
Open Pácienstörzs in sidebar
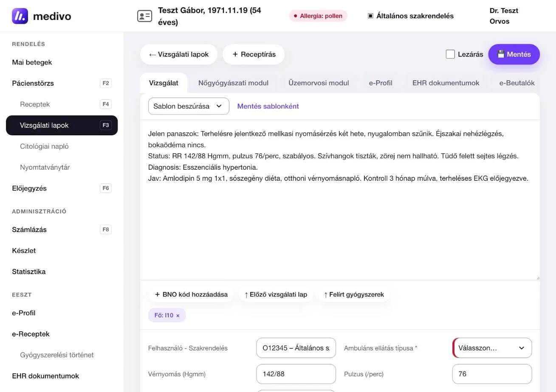(x=62, y=83)
